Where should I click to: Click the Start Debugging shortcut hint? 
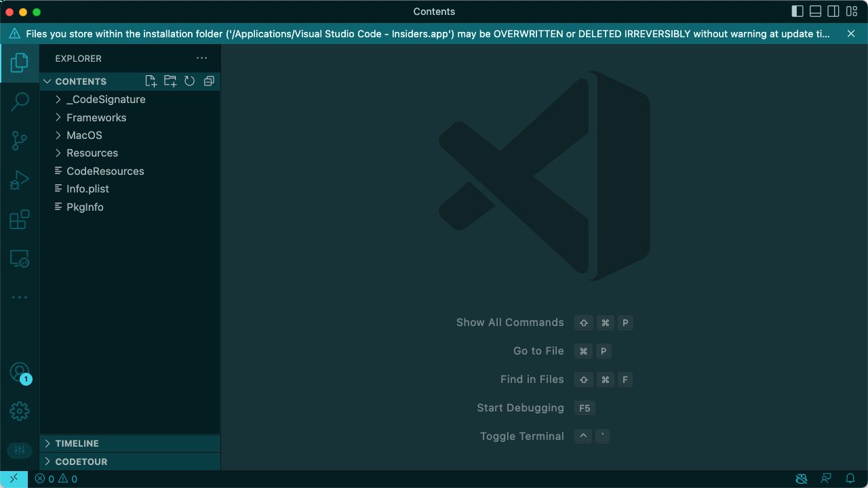point(536,408)
